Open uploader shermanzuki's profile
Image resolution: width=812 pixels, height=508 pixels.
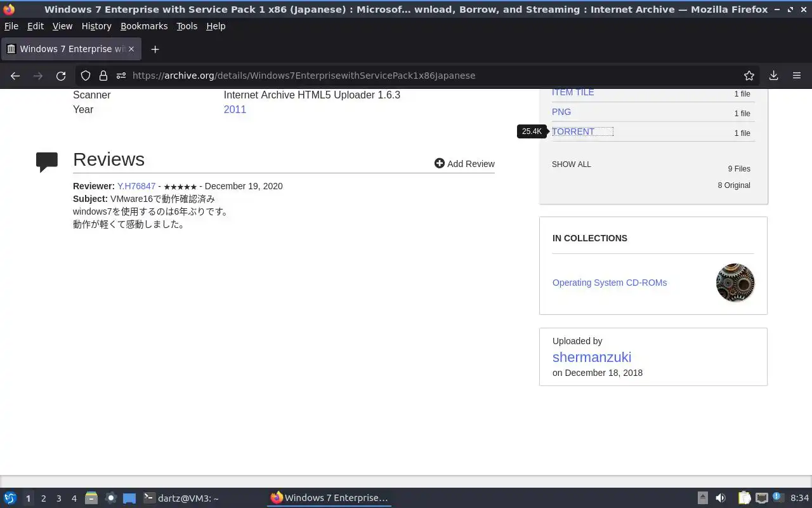click(x=592, y=357)
